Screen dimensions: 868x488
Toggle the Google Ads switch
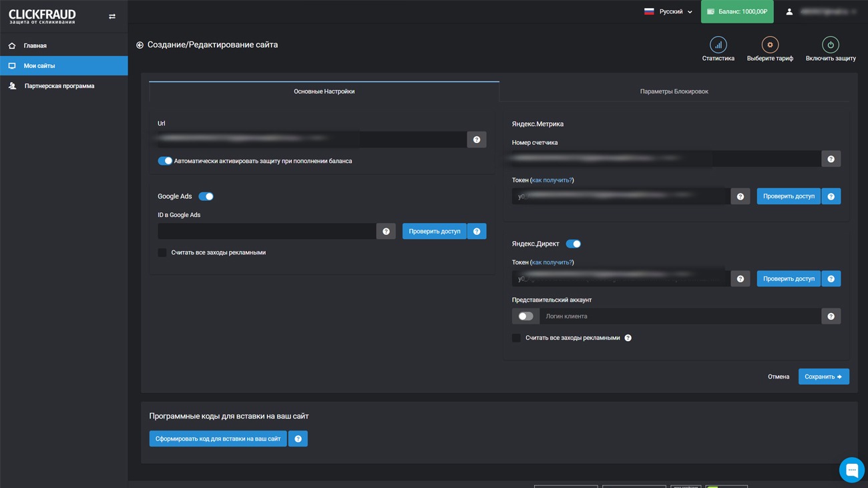click(x=206, y=196)
